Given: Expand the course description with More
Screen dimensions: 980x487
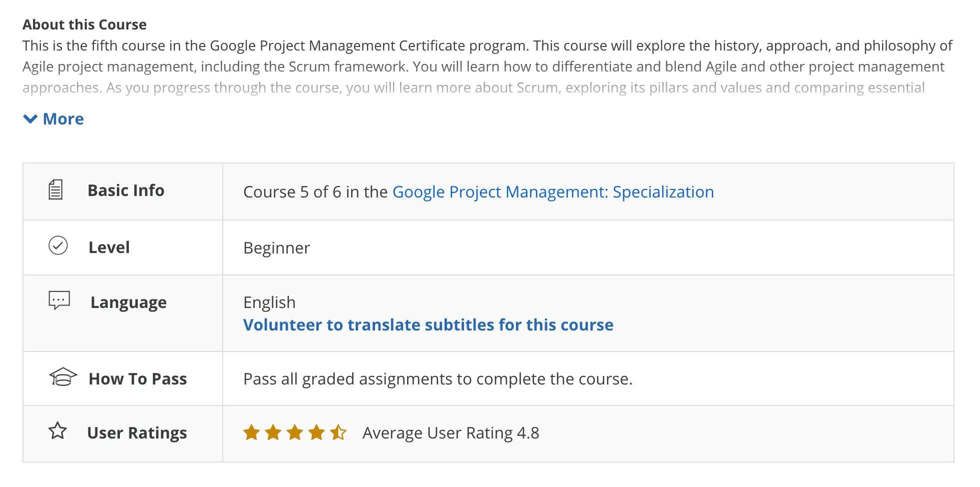Looking at the screenshot, I should [63, 119].
